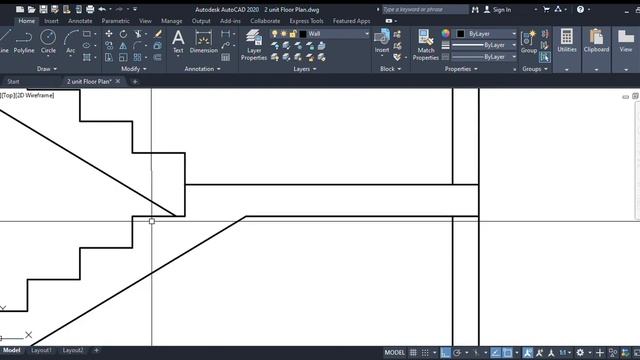
Task: Click the keyword search field
Action: click(425, 9)
